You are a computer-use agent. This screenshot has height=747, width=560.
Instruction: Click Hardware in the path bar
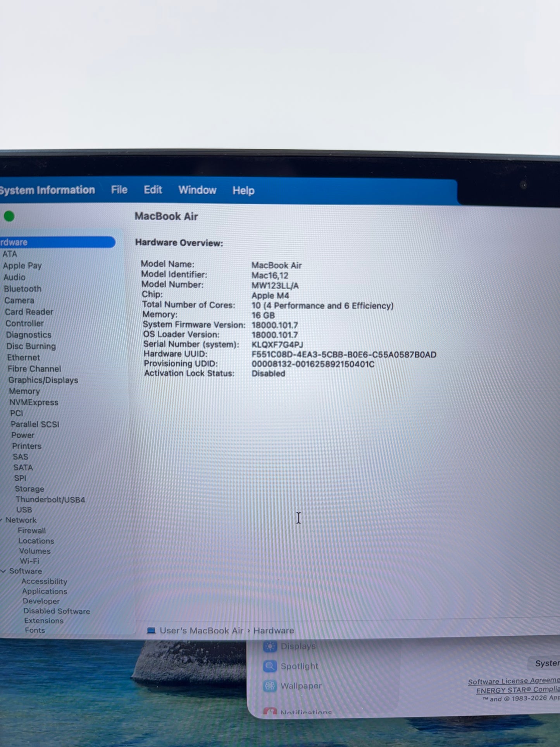(274, 631)
